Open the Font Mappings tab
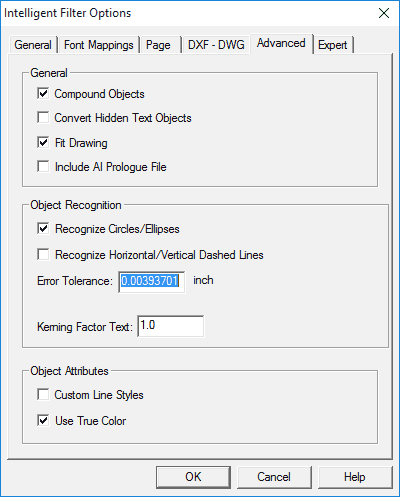This screenshot has width=400, height=497. point(99,45)
